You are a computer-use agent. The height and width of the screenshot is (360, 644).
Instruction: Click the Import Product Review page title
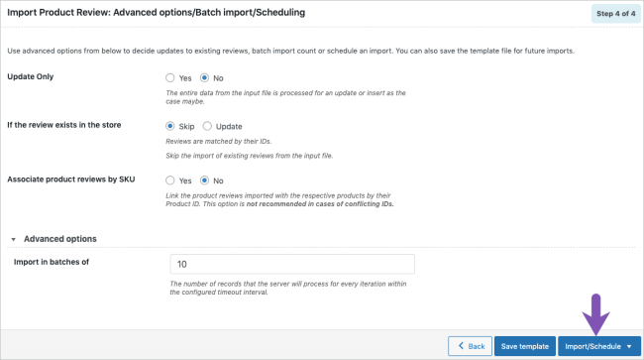tap(157, 12)
